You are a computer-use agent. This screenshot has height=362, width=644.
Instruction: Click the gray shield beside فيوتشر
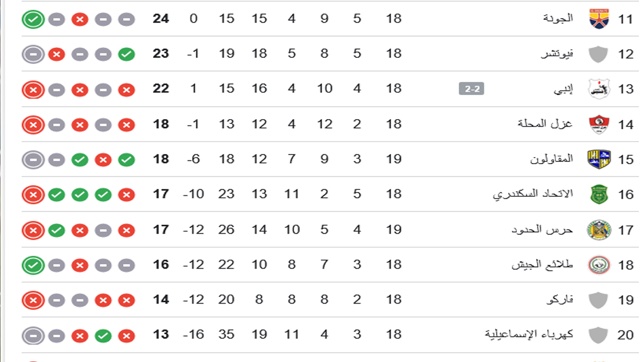tap(597, 54)
